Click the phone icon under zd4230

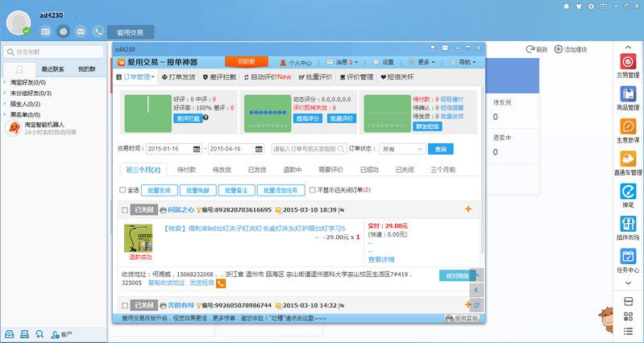(x=98, y=31)
